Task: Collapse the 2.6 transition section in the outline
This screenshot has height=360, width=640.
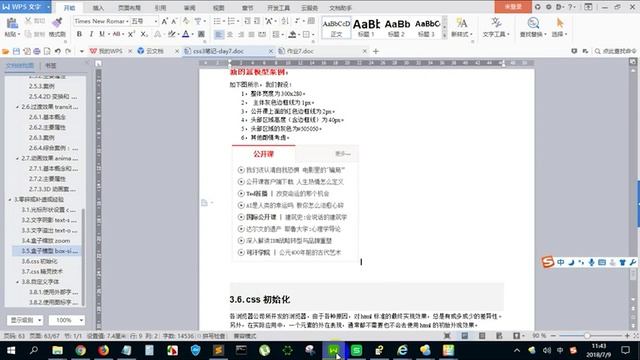Action: [18, 107]
